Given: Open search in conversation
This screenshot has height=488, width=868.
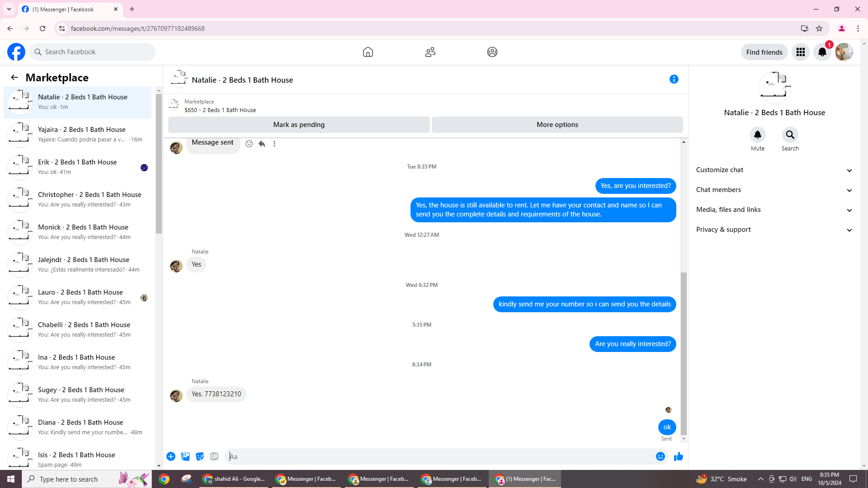Looking at the screenshot, I should [790, 135].
